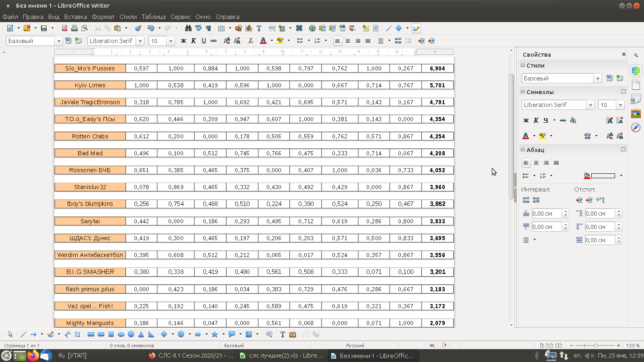
Task: Click the Undo arrow icon
Action: pos(151,28)
